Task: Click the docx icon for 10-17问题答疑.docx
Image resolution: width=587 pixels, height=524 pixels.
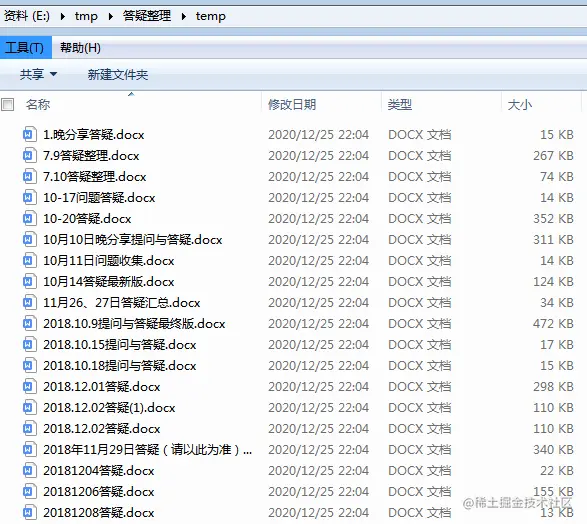Action: [30, 197]
